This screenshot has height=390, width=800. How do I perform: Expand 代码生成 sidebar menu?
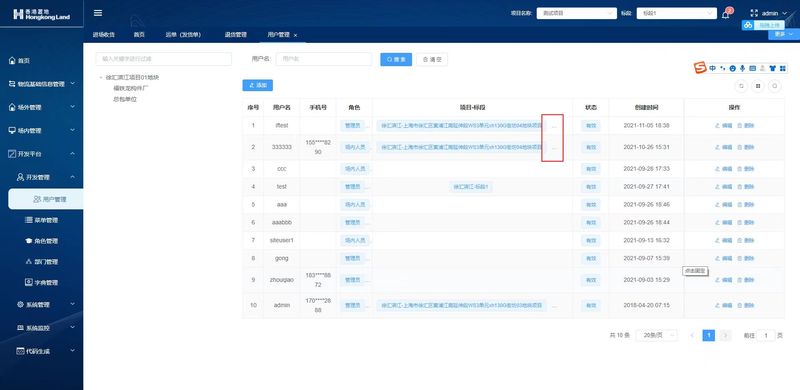click(x=42, y=351)
